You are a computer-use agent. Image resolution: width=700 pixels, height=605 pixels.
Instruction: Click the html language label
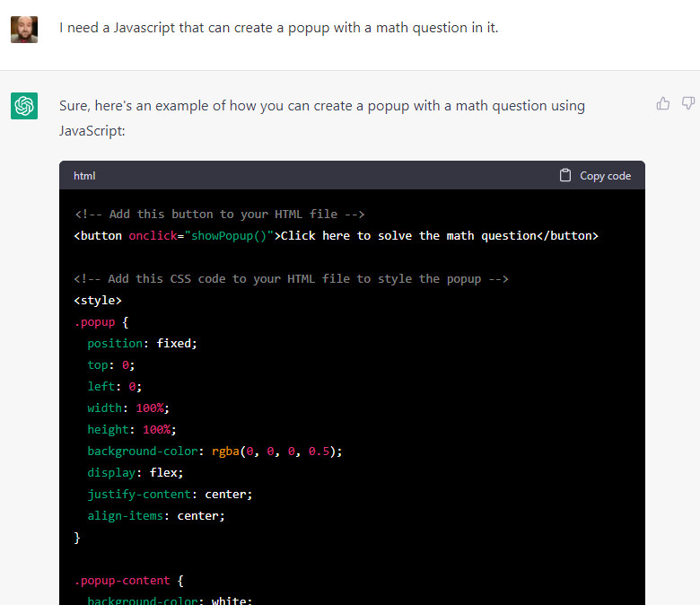(x=84, y=176)
